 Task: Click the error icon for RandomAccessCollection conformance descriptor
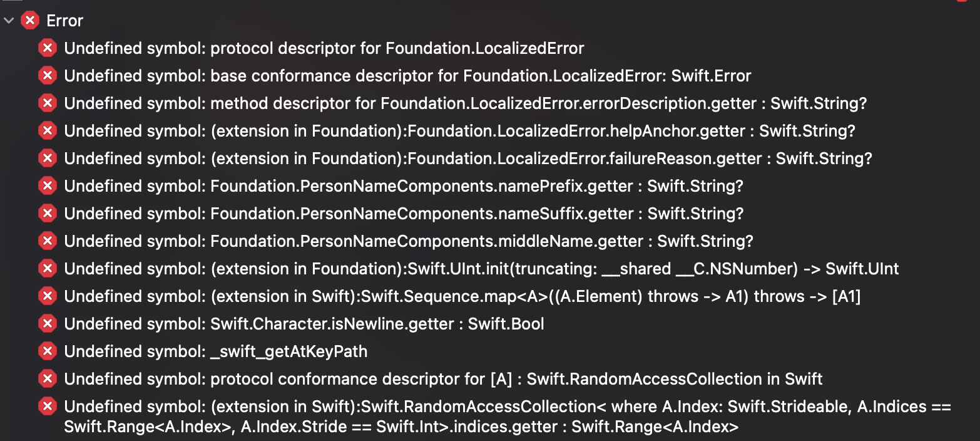pos(48,378)
